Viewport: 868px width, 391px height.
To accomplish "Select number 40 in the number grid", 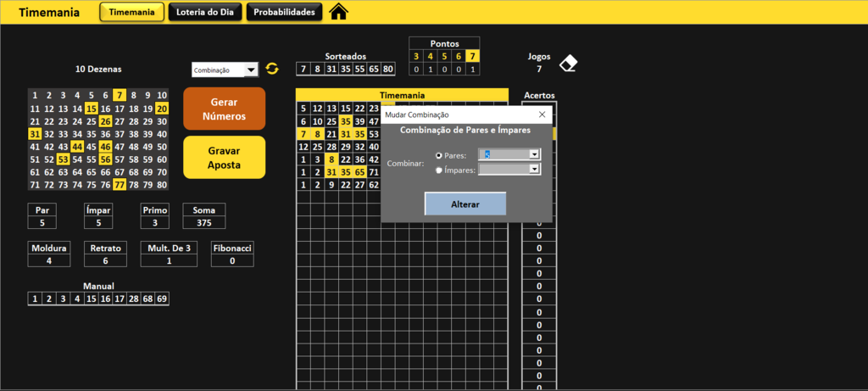I will [162, 134].
